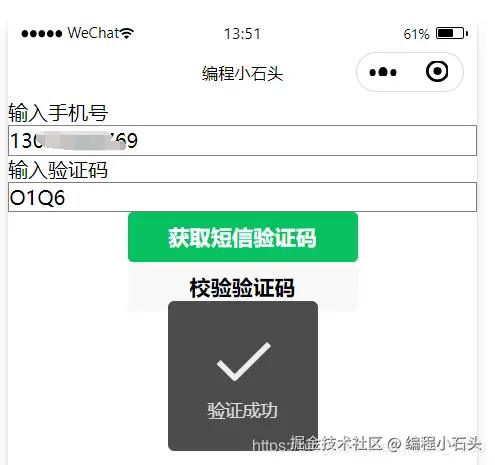Screen dimensions: 495x465
Task: Tap the 验证成功 toast text
Action: (x=242, y=410)
